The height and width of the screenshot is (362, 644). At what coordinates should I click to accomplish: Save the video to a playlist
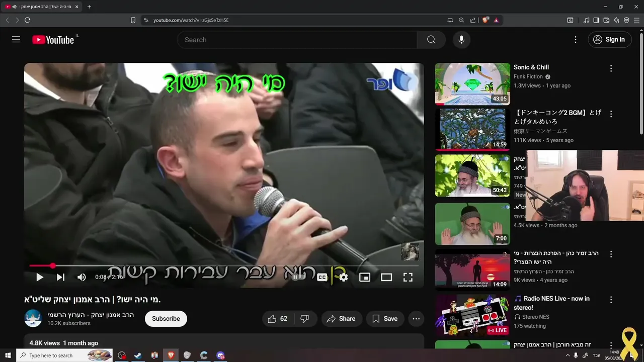(385, 319)
